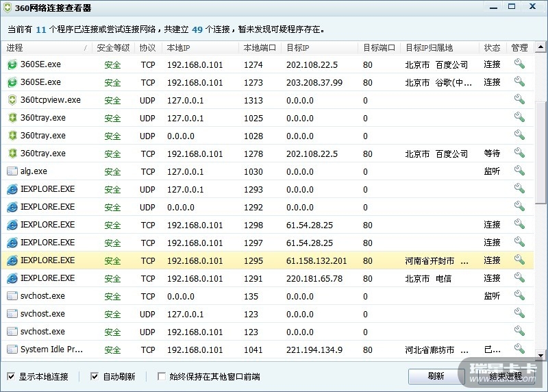Select target IP 61.158.132.201 cell
Viewport: 548px width, 392px height.
316,261
